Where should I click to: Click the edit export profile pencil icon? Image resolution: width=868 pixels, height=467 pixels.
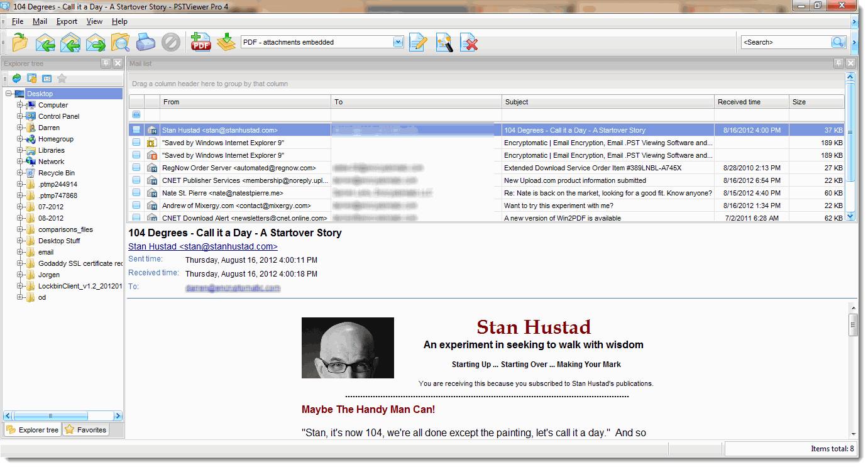[418, 42]
